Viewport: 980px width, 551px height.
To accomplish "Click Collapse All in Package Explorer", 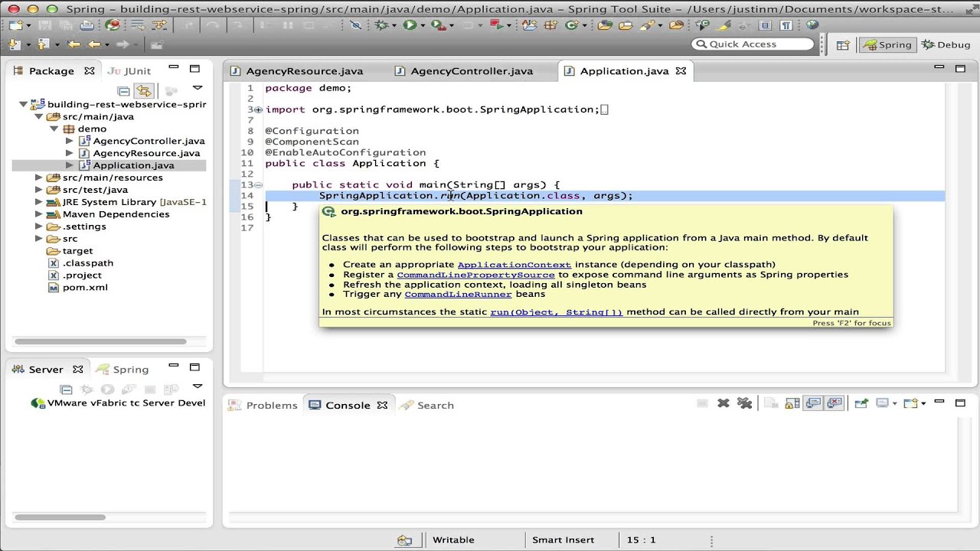I will (x=123, y=91).
